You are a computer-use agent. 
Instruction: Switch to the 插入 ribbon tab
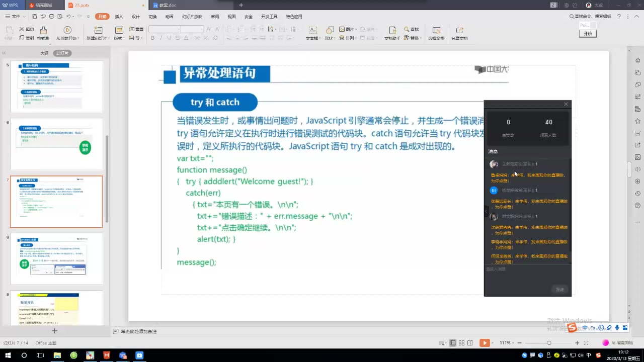pos(119,17)
